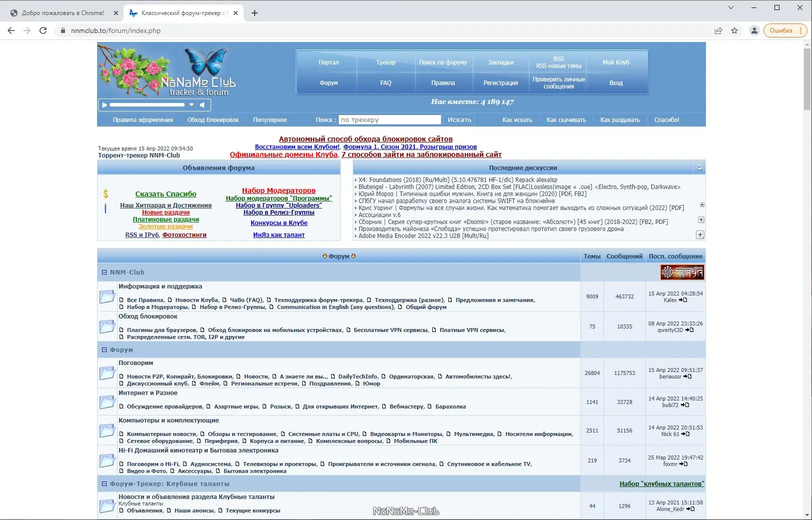
Task: Click the reload icon in the browser toolbar
Action: pyautogui.click(x=43, y=30)
